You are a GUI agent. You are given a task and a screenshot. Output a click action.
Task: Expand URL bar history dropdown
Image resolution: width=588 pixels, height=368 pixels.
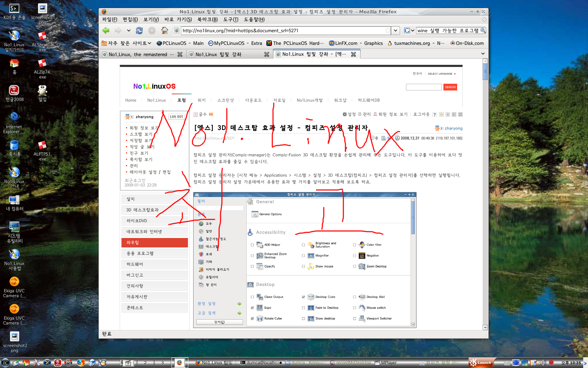[395, 30]
